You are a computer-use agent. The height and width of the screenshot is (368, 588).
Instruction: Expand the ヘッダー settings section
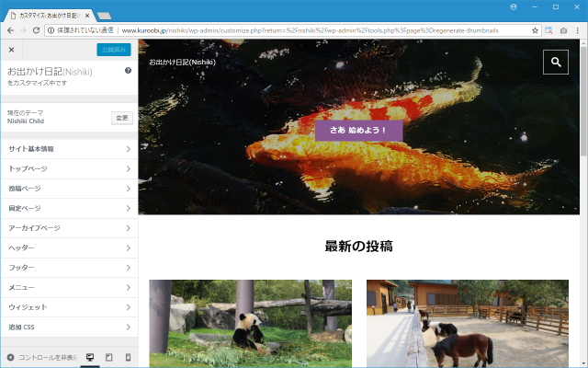[x=69, y=247]
